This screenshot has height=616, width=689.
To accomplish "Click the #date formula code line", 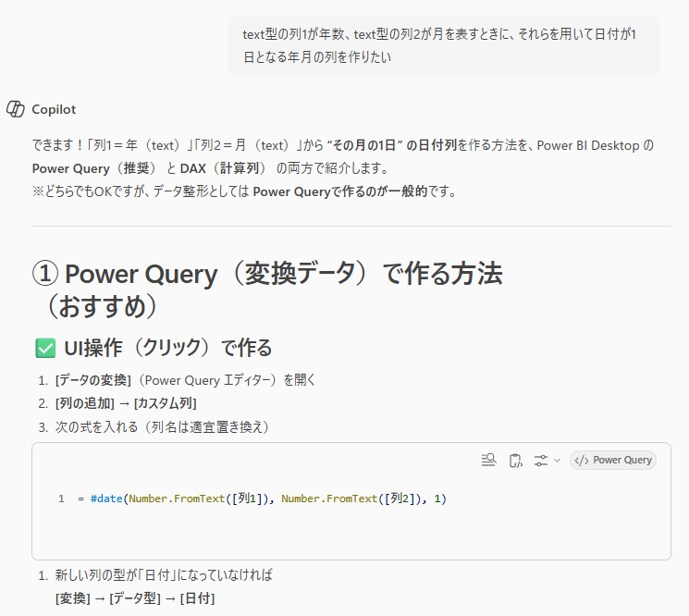I will (x=263, y=499).
